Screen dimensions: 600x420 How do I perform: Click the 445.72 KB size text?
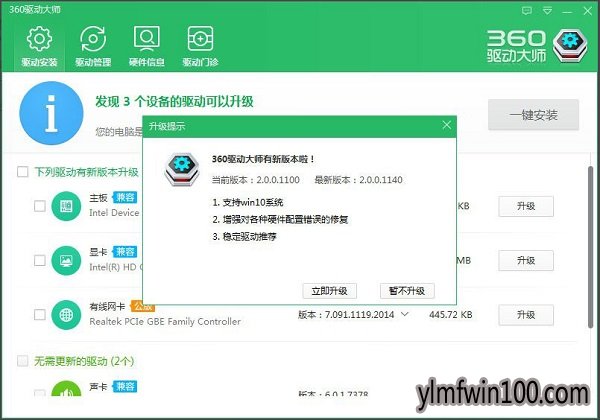click(x=451, y=315)
